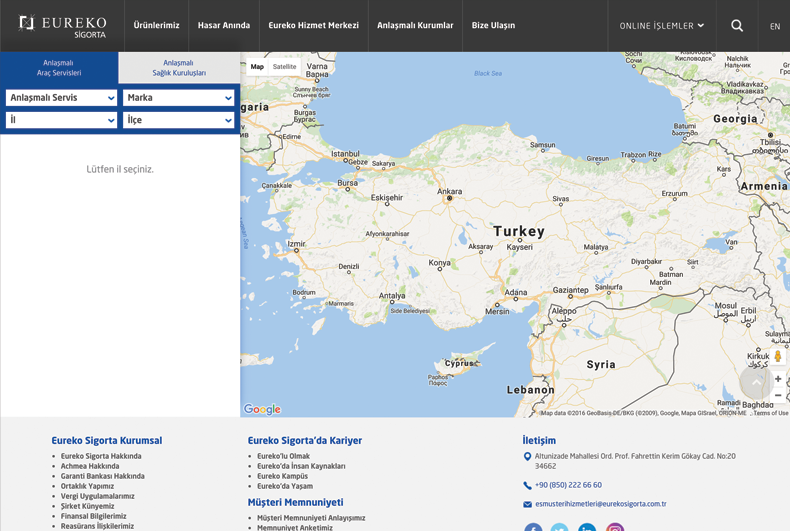Open Eureko Kampüs link
This screenshot has width=790, height=531.
tap(282, 476)
